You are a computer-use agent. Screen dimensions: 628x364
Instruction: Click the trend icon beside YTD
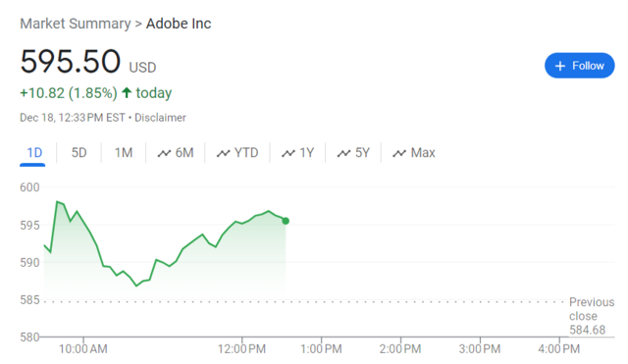(x=224, y=153)
